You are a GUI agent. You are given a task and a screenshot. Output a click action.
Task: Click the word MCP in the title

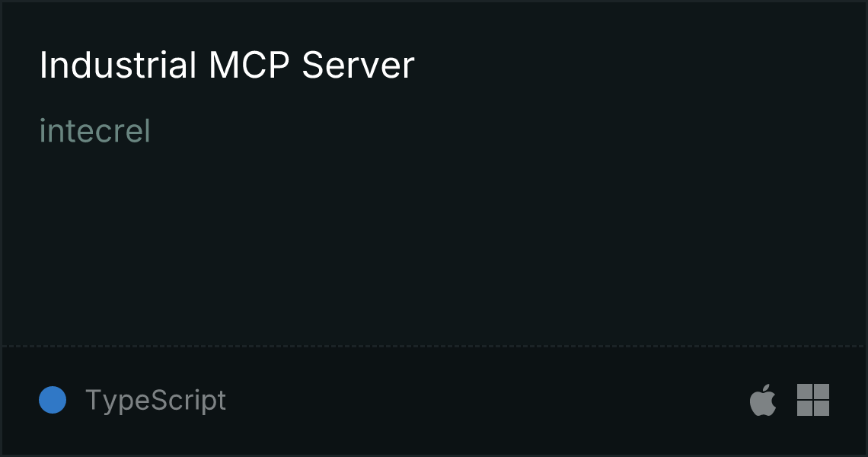point(249,66)
